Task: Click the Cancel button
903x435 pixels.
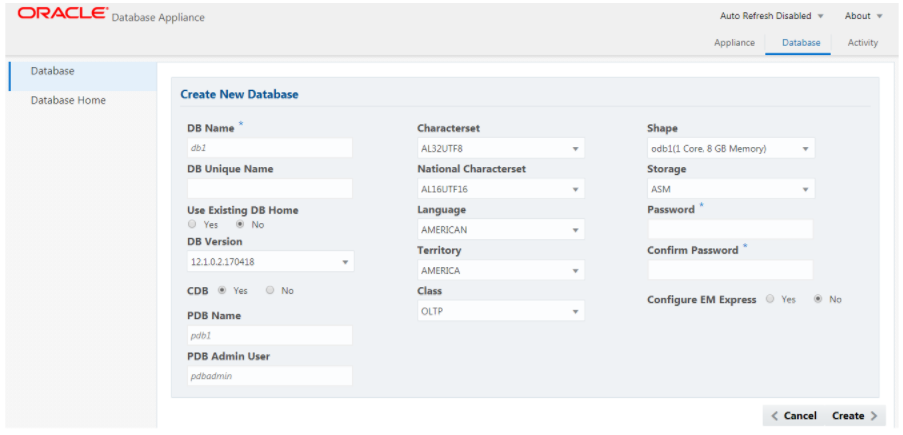Action: click(794, 416)
